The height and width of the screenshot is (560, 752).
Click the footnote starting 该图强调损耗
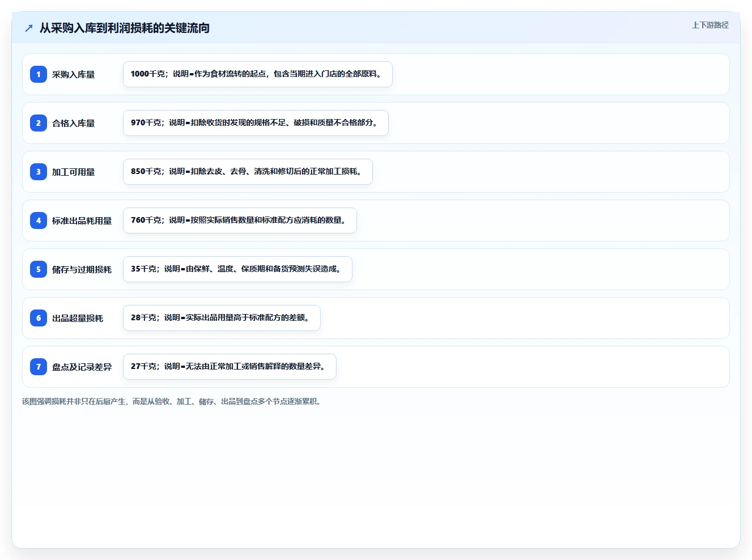(172, 401)
